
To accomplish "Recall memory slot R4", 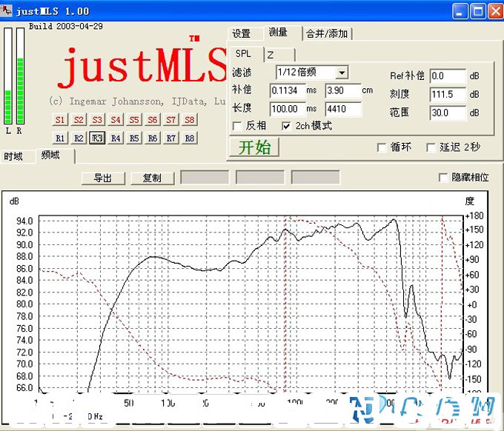I will click(x=116, y=138).
